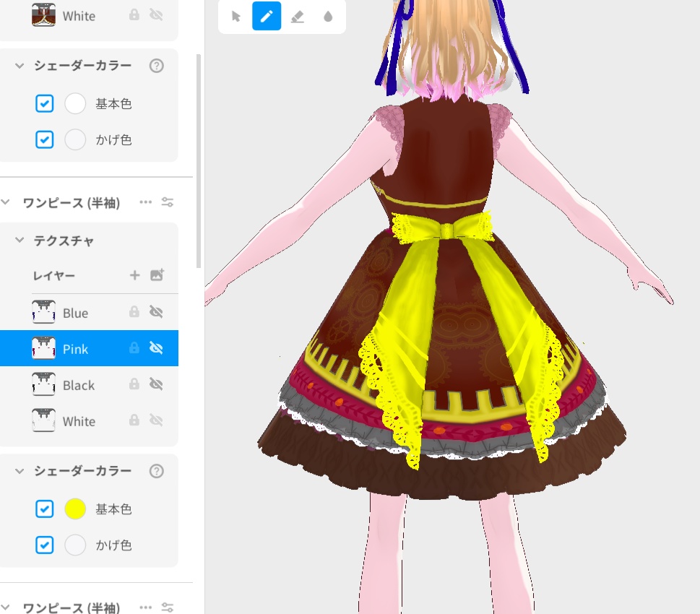Click the lower シェーダーカラー help icon
This screenshot has width=700, height=614.
157,471
